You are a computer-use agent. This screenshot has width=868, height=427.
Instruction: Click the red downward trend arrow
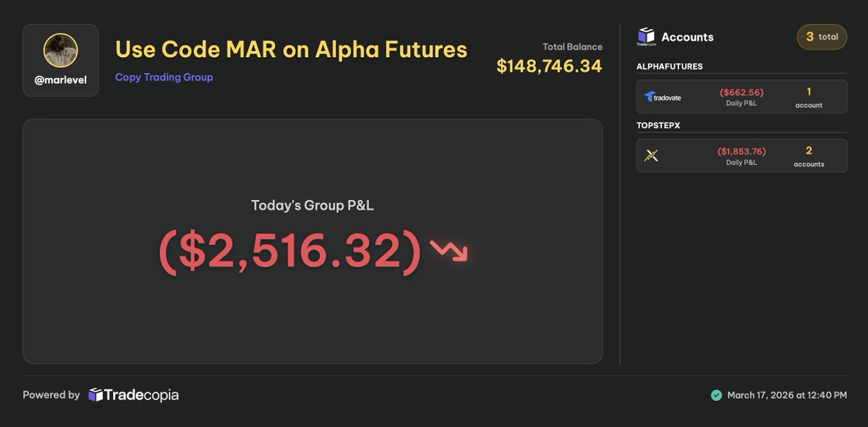point(448,250)
